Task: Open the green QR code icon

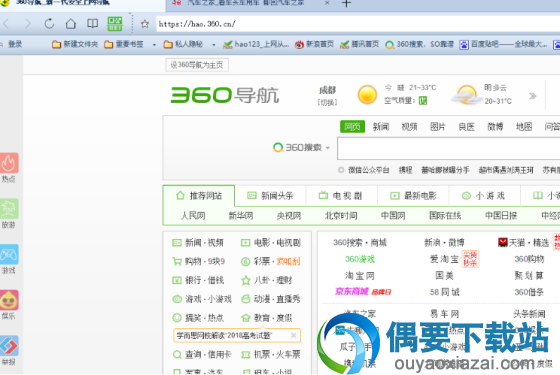Action: (x=115, y=24)
